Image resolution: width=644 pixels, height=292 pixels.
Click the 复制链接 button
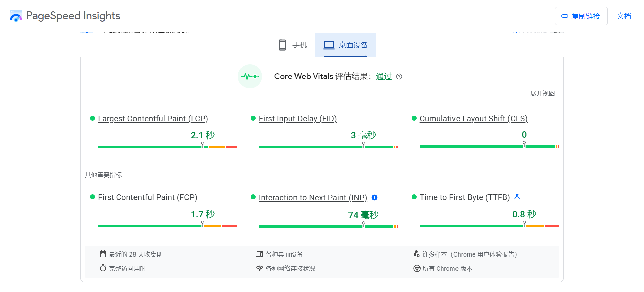coord(581,16)
